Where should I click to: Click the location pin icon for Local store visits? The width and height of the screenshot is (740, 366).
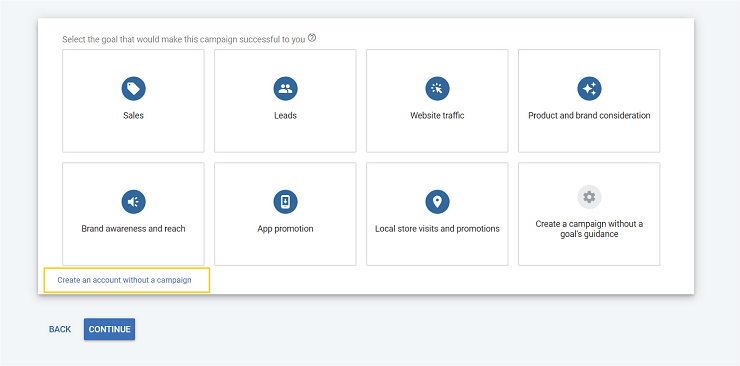click(x=437, y=202)
